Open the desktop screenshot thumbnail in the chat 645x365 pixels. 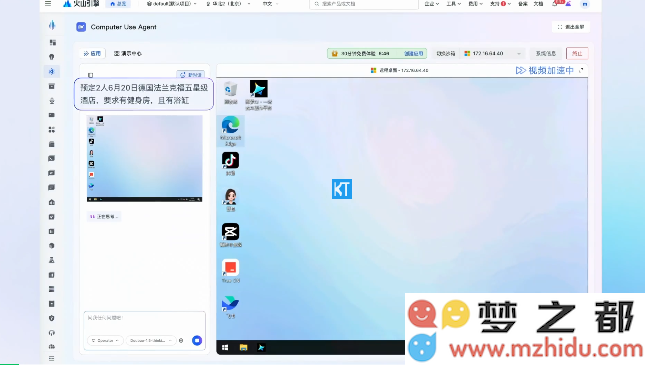tap(144, 158)
